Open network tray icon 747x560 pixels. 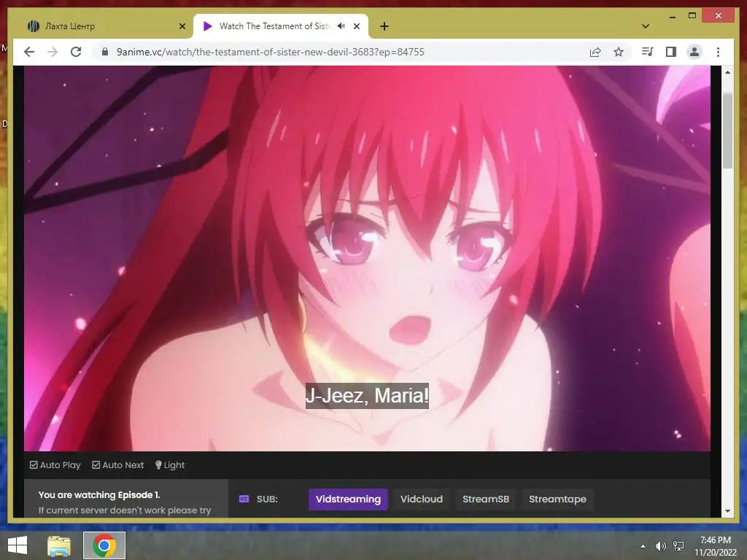(x=678, y=545)
